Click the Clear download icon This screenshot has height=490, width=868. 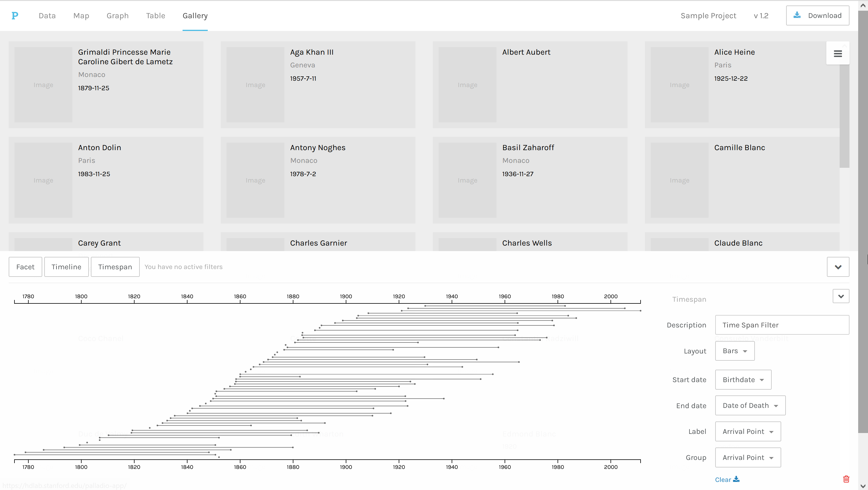click(736, 479)
